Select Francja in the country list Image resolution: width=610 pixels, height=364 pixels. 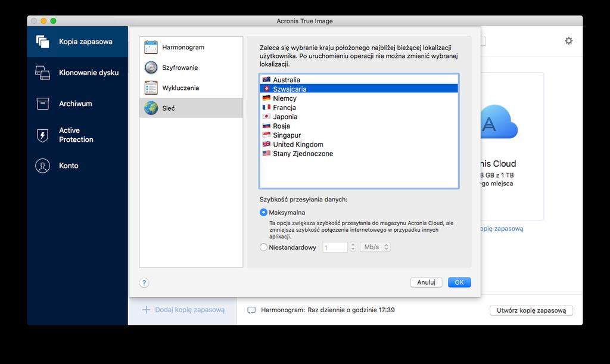pos(359,107)
